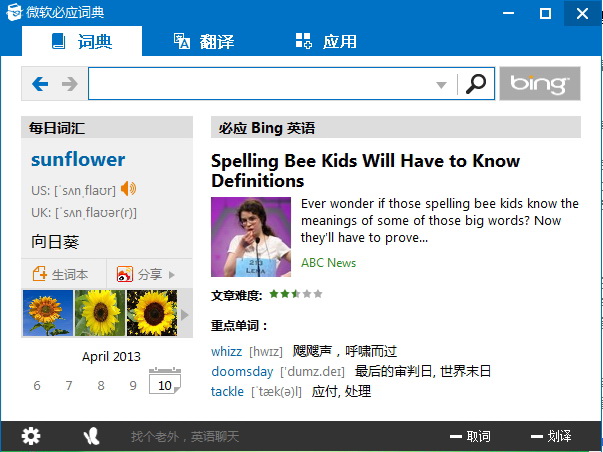Click the search magnifier icon

(x=477, y=84)
